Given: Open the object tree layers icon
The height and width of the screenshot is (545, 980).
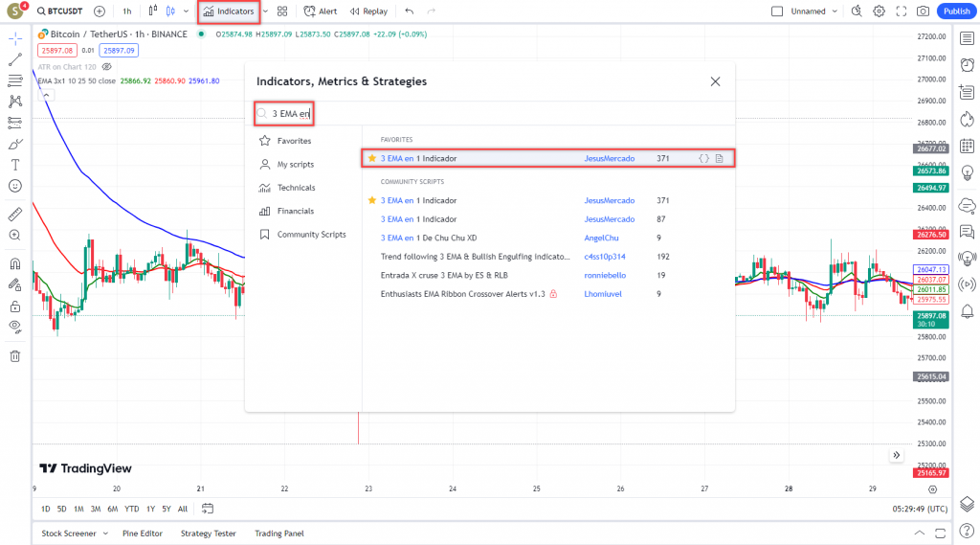Looking at the screenshot, I should (x=967, y=504).
